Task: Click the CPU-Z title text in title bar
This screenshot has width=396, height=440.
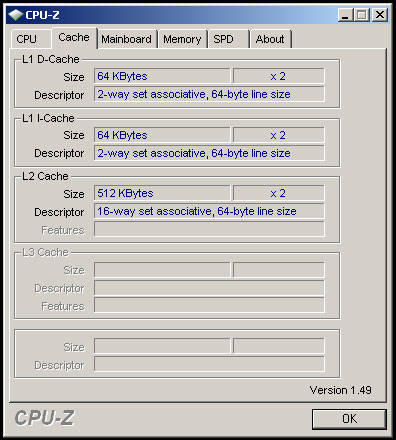Action: click(x=42, y=15)
